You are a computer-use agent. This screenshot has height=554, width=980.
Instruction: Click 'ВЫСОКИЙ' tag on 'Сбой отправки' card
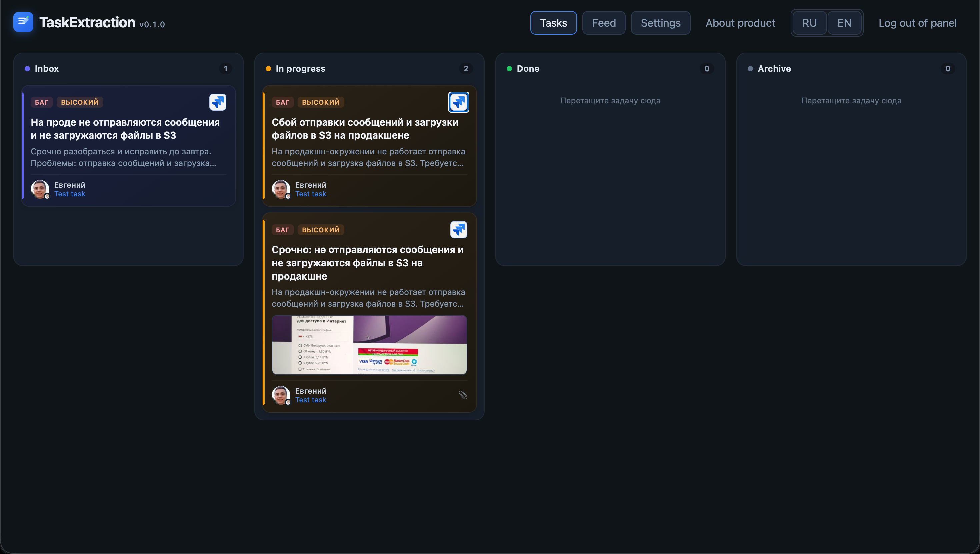tap(321, 102)
